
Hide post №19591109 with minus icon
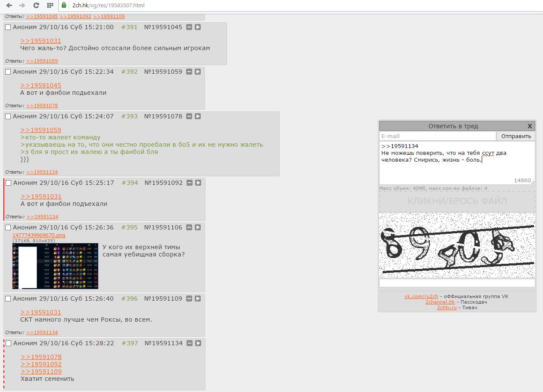[189, 299]
